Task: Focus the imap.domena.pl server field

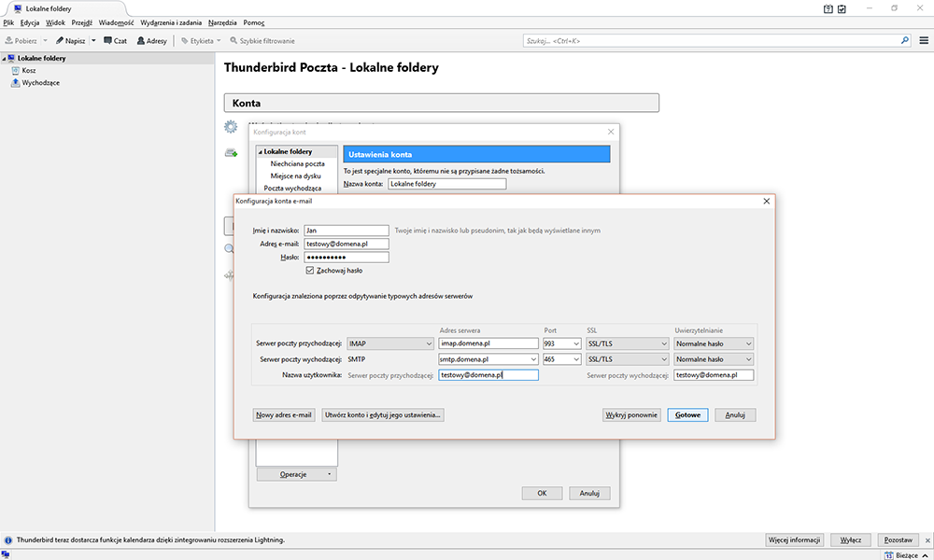Action: 488,343
